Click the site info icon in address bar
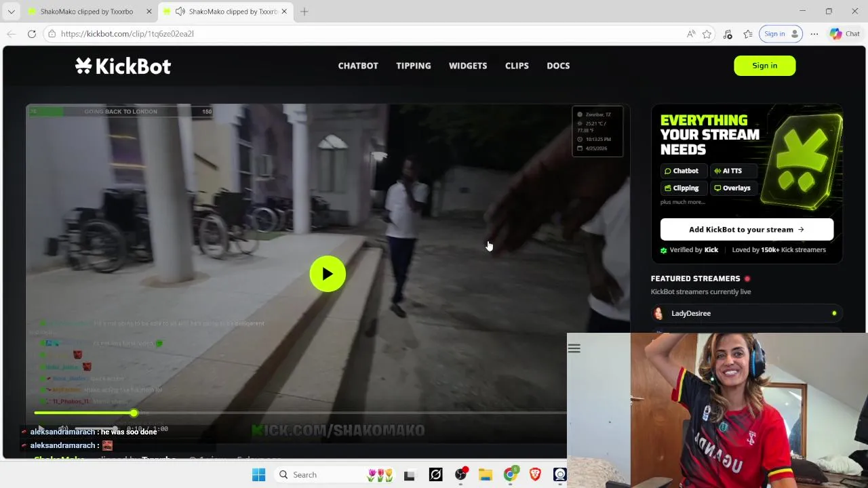This screenshot has height=488, width=868. coord(52,34)
